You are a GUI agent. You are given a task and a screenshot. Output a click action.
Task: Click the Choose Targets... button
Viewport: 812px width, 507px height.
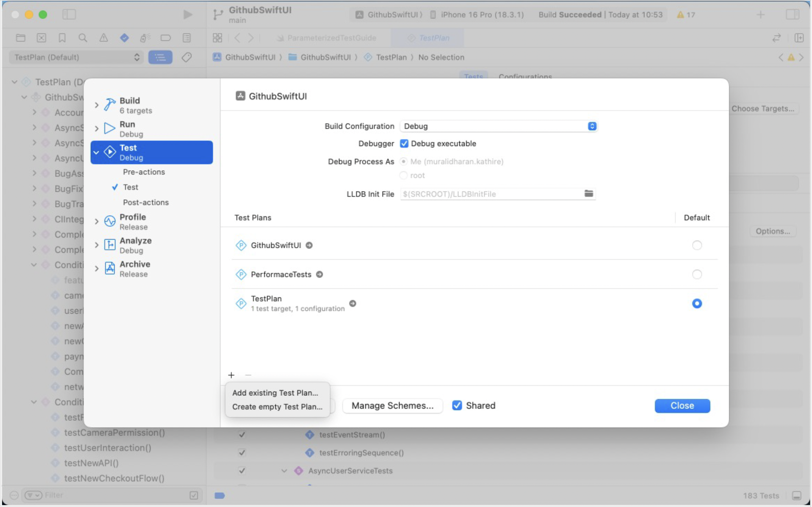point(763,109)
